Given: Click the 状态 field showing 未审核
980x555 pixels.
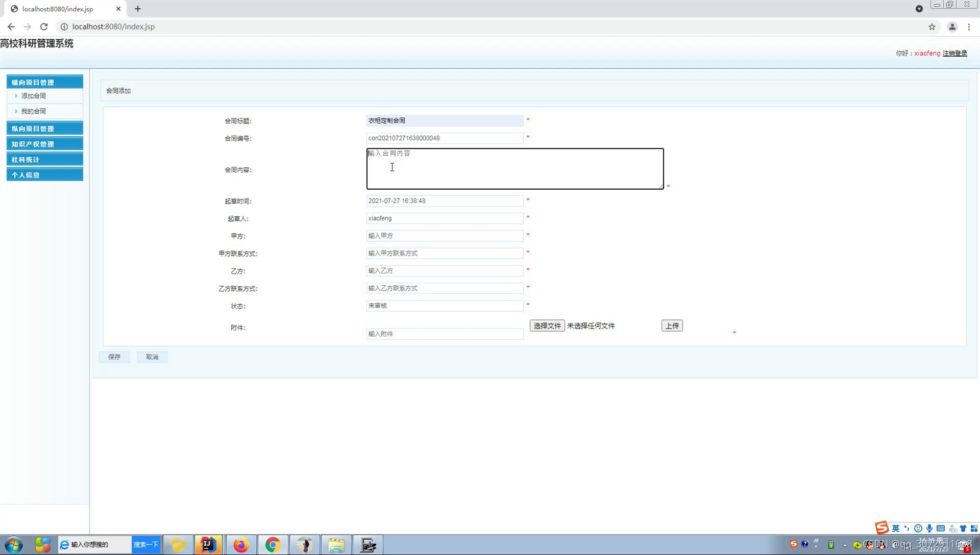Looking at the screenshot, I should pos(445,306).
